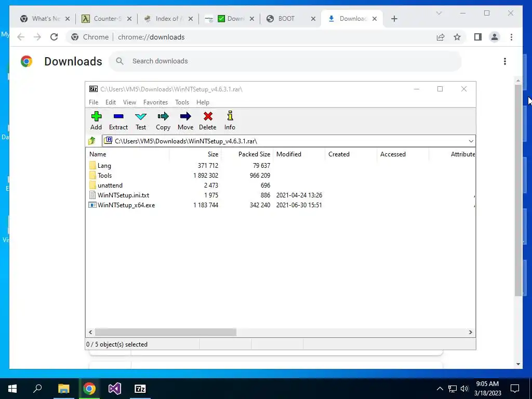Open Chrome profile avatar
532x399 pixels.
(495, 37)
